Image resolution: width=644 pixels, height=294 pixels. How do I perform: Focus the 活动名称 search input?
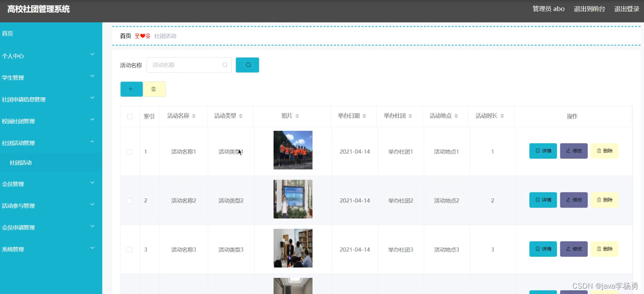pos(189,65)
